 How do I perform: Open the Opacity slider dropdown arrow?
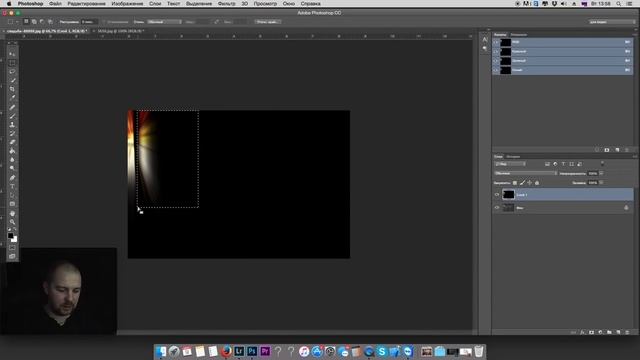click(602, 173)
